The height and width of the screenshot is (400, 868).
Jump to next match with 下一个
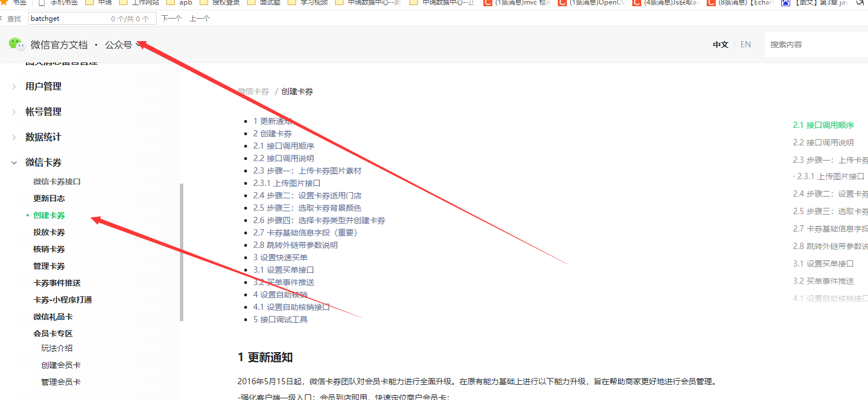pyautogui.click(x=171, y=19)
